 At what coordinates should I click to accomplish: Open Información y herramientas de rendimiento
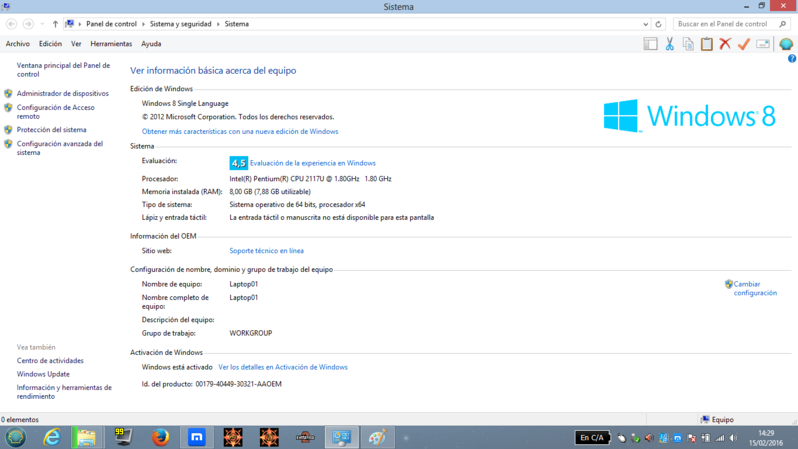(64, 392)
